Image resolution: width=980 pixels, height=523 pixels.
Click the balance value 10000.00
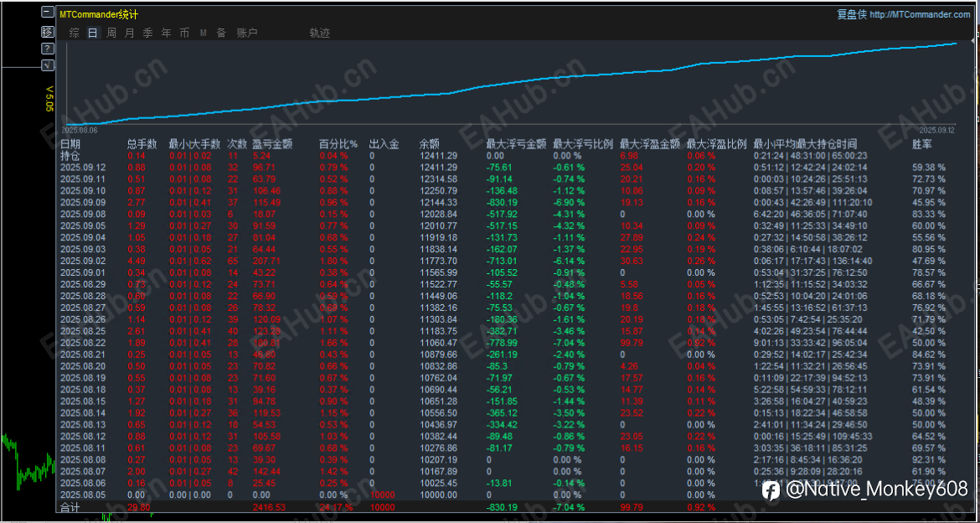tap(438, 495)
